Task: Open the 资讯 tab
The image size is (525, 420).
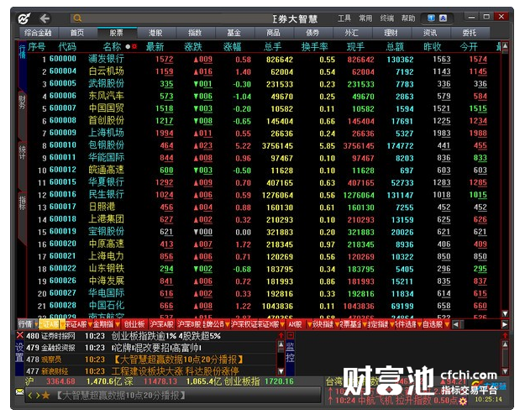Action: [430, 33]
